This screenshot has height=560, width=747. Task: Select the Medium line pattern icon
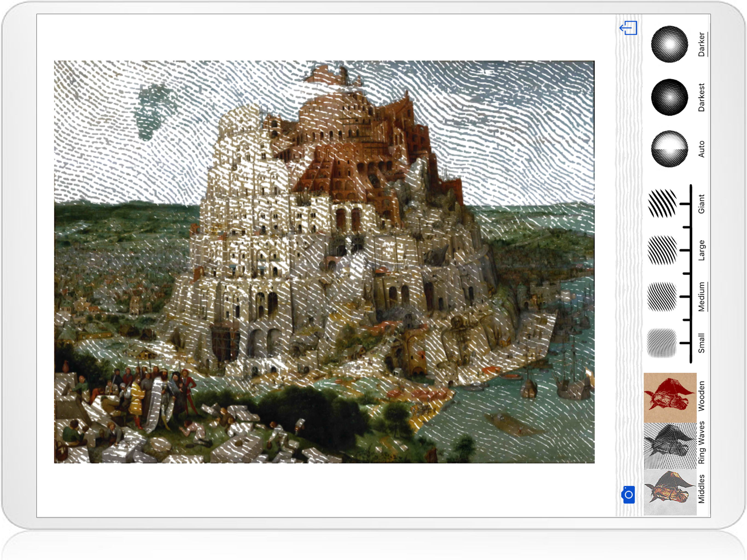point(662,297)
